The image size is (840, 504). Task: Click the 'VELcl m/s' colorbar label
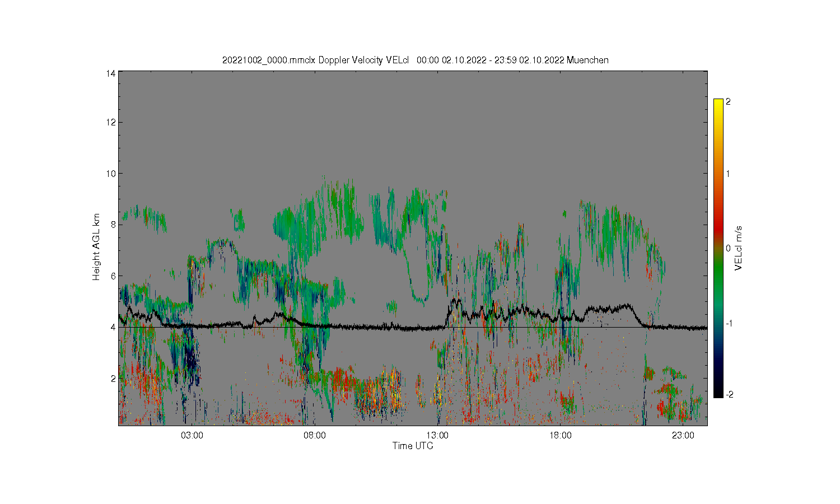739,248
